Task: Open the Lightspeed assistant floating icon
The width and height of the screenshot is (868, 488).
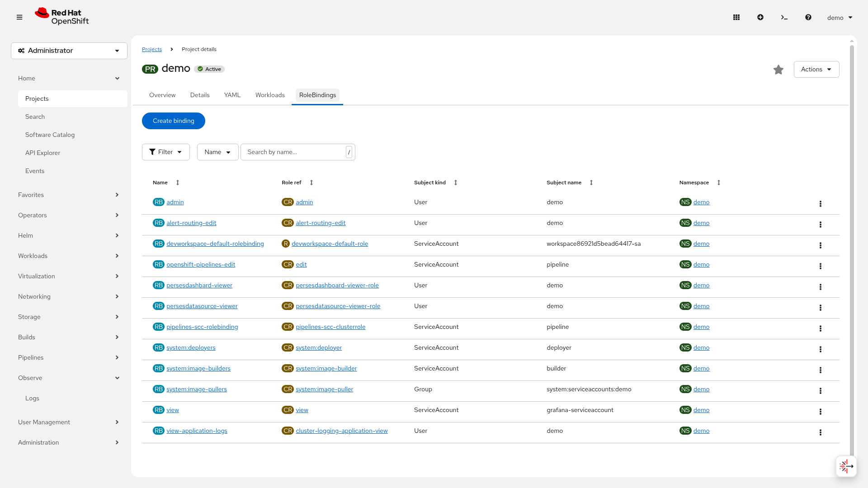Action: point(846,466)
